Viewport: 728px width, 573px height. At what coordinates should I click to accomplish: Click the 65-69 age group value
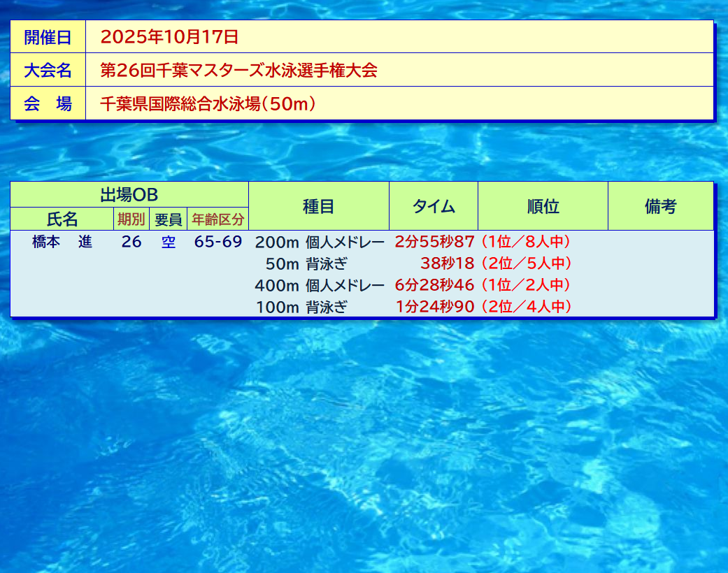pos(218,242)
